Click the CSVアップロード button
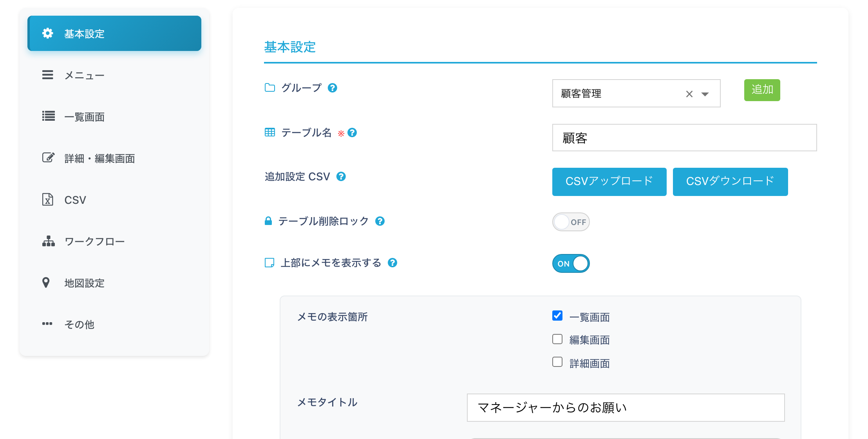868x439 pixels. coord(609,181)
